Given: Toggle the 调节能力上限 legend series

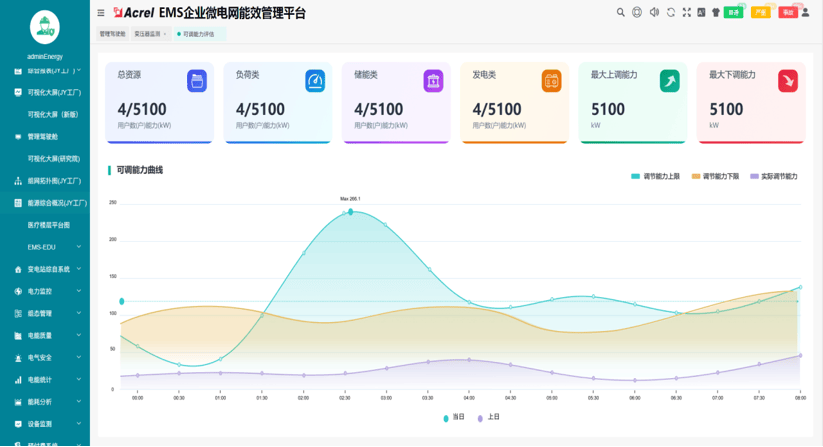Looking at the screenshot, I should pyautogui.click(x=655, y=176).
